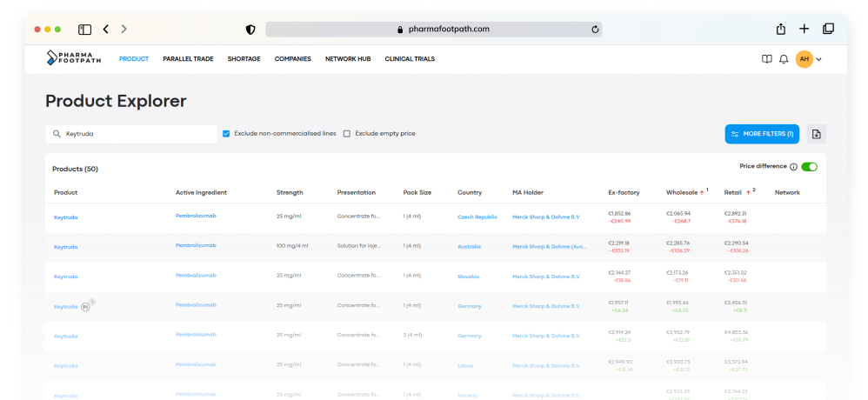
Task: Click the privacy shield icon
Action: [250, 30]
